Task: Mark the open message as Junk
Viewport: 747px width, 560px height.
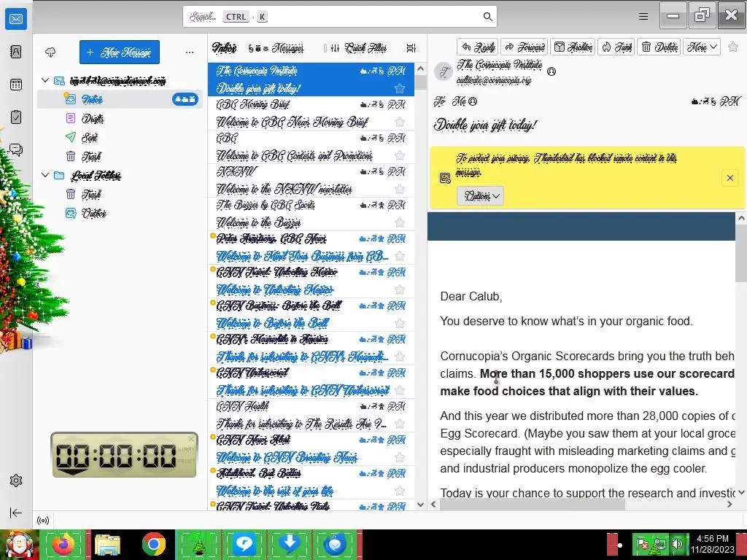Action: (x=616, y=47)
